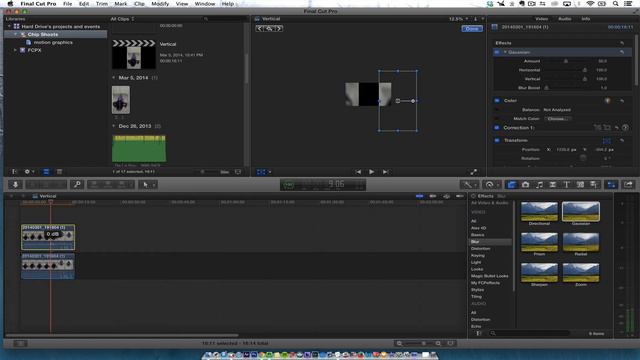Screen dimensions: 640x360
Task: Select the Vertical project thumbnail
Action: [x=134, y=55]
